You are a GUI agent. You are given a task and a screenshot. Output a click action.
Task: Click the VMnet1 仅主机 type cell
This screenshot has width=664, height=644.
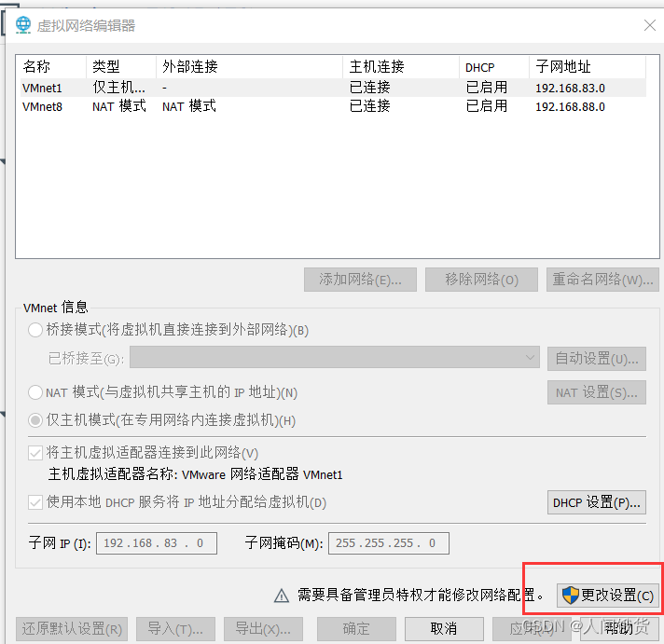tap(118, 88)
